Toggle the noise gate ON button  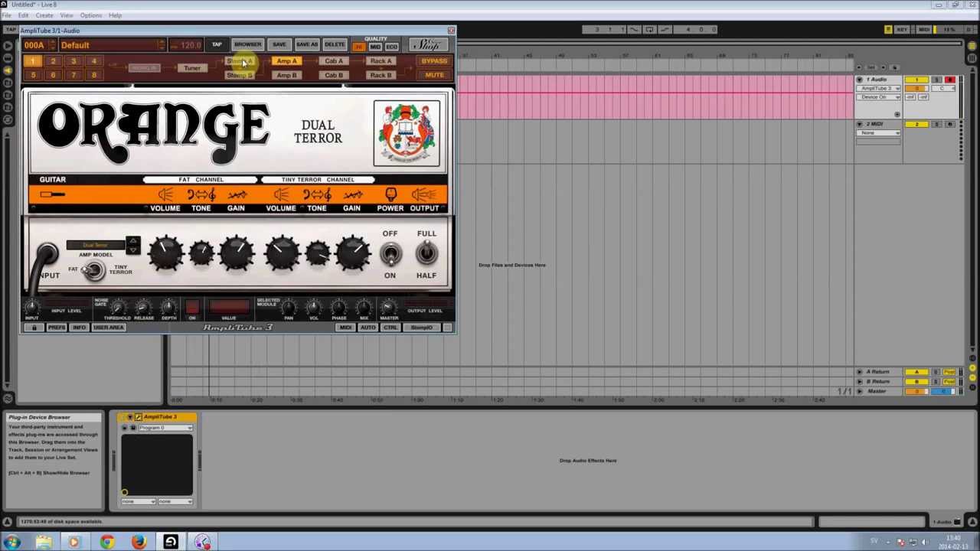(x=192, y=308)
